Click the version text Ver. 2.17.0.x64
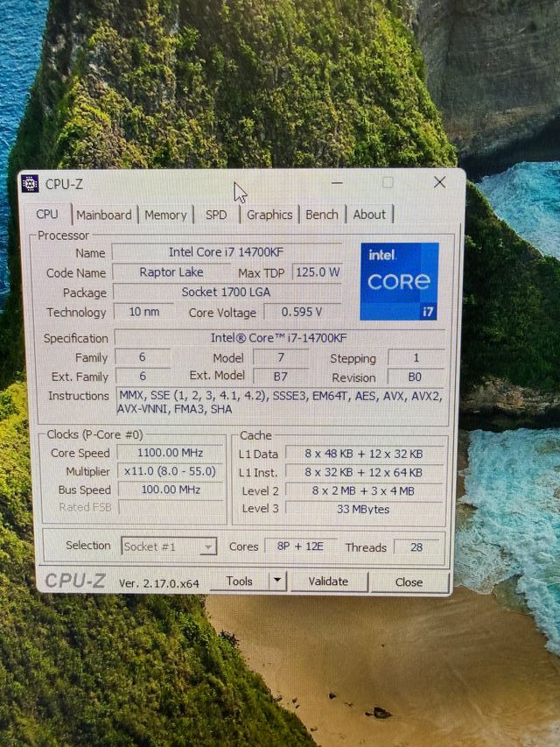The image size is (560, 747). [159, 583]
